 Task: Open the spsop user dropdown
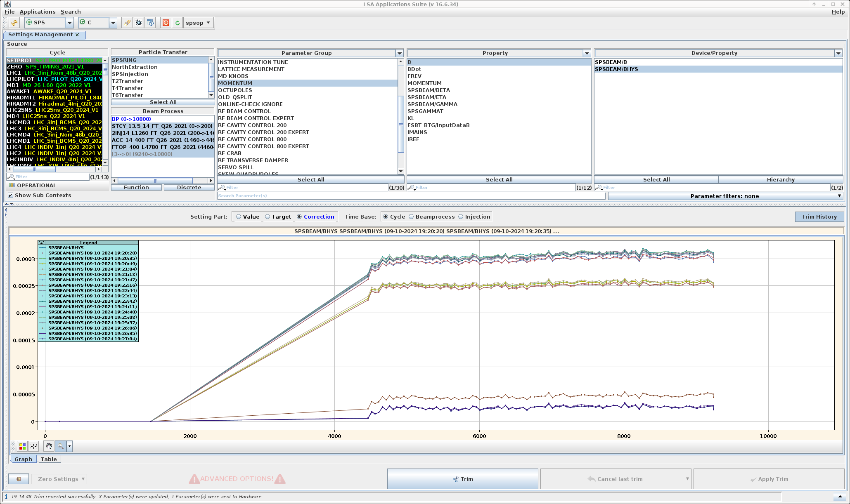point(198,23)
